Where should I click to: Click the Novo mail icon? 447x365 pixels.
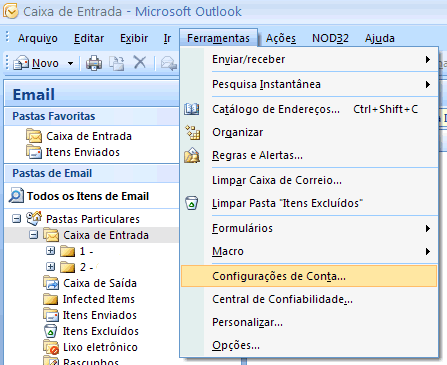coord(21,63)
